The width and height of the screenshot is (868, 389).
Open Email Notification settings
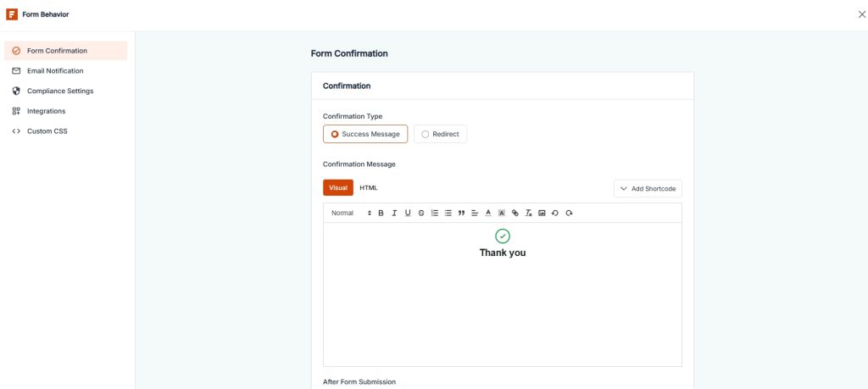pos(66,71)
